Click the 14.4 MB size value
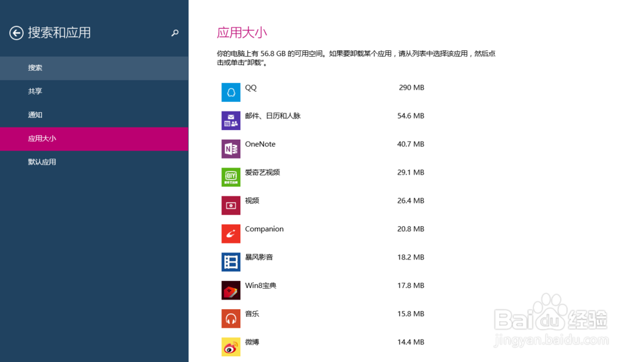Screen dimensions: 644x362 411,342
